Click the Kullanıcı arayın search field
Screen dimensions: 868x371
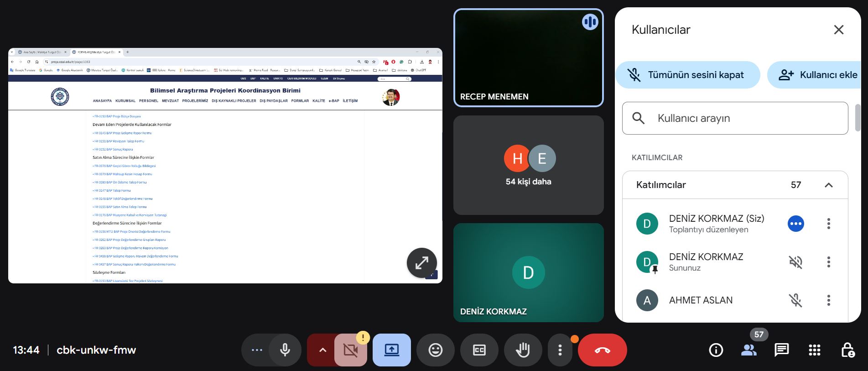735,118
